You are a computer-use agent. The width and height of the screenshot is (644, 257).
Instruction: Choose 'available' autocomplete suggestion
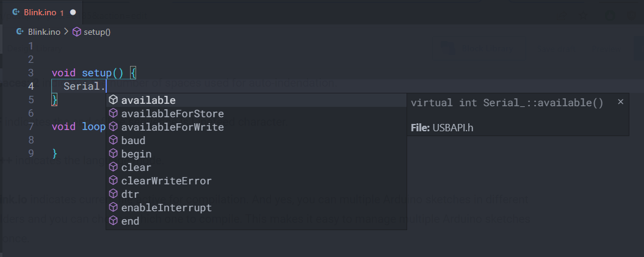click(256, 100)
